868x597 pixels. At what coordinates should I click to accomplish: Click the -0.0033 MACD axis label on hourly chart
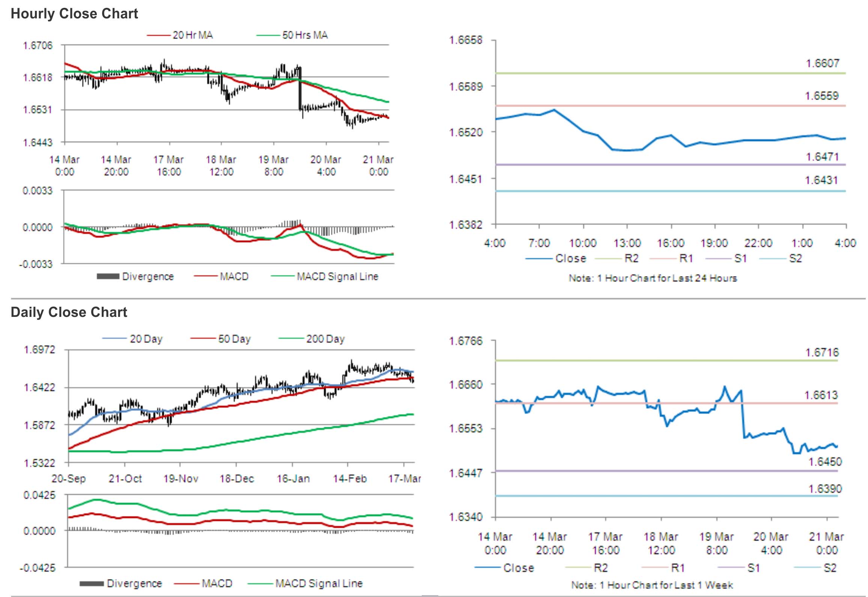click(36, 264)
